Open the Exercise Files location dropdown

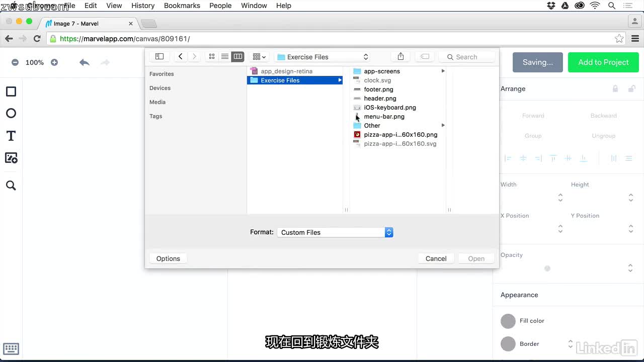click(x=323, y=57)
